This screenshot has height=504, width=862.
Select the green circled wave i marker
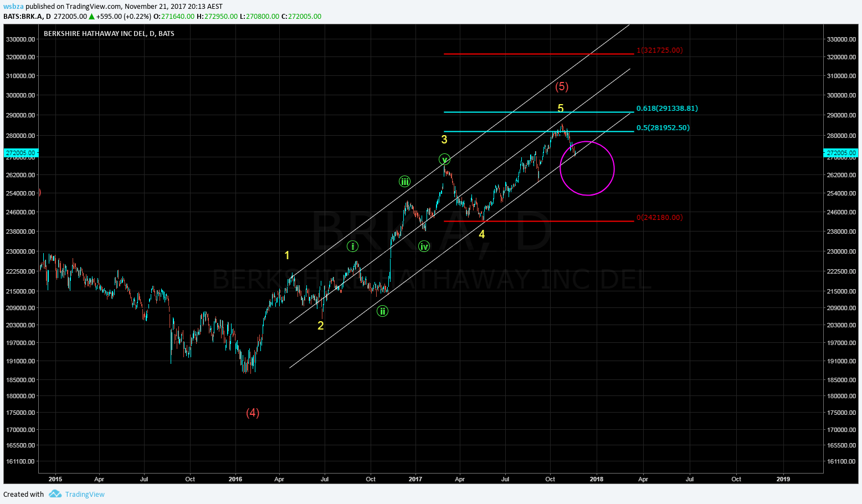(x=352, y=246)
